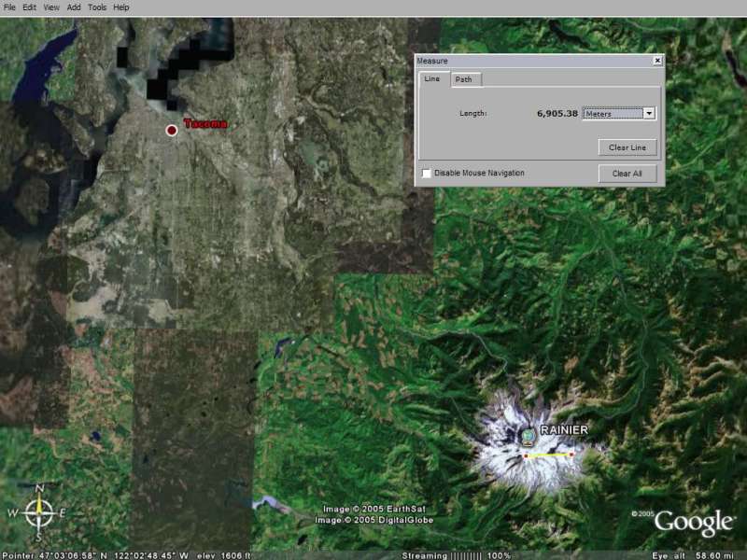
Task: Open the Add menu
Action: (74, 7)
